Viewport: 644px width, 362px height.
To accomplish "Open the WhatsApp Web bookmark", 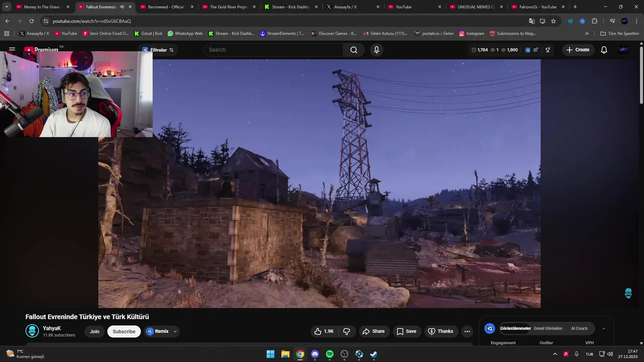I will pyautogui.click(x=185, y=34).
